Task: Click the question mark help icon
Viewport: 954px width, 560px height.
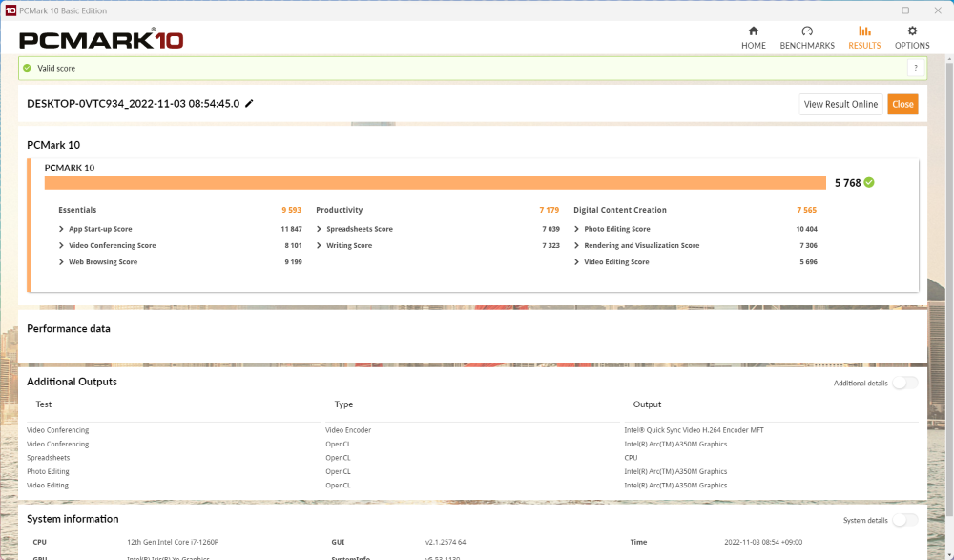Action: [x=915, y=68]
